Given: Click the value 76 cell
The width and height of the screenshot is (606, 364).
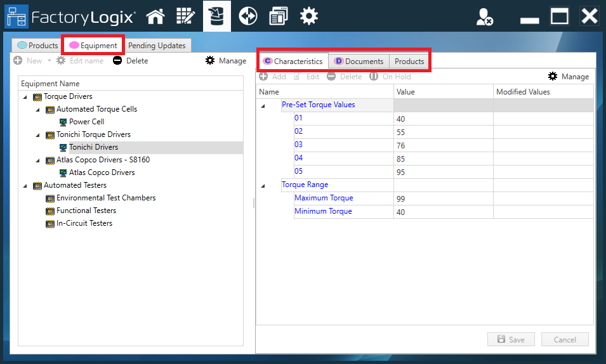Looking at the screenshot, I should (x=444, y=146).
